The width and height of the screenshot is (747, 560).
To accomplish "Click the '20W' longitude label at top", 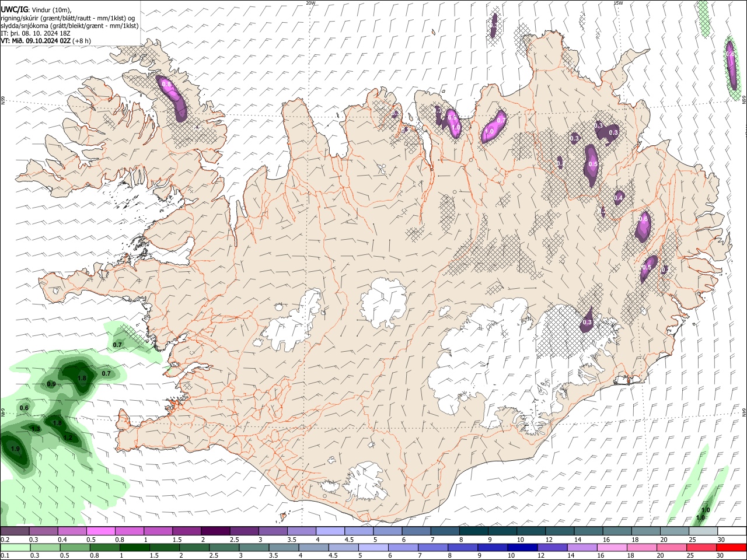I will [310, 3].
